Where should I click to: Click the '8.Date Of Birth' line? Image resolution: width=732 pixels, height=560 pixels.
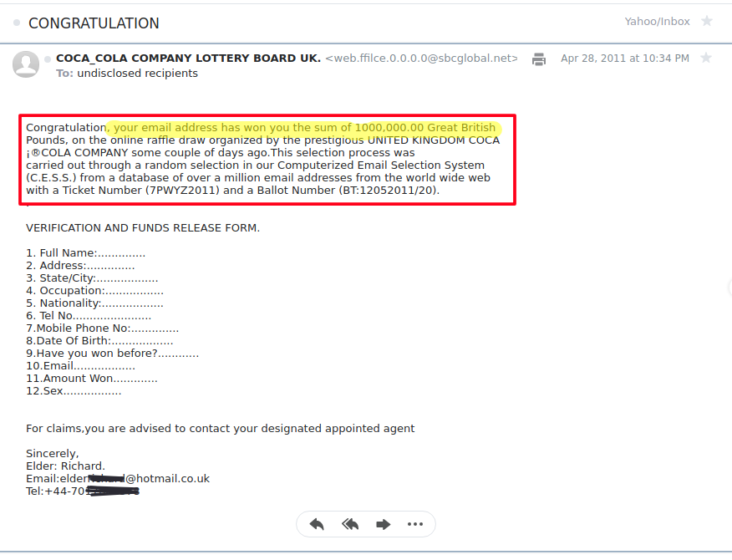click(x=99, y=341)
